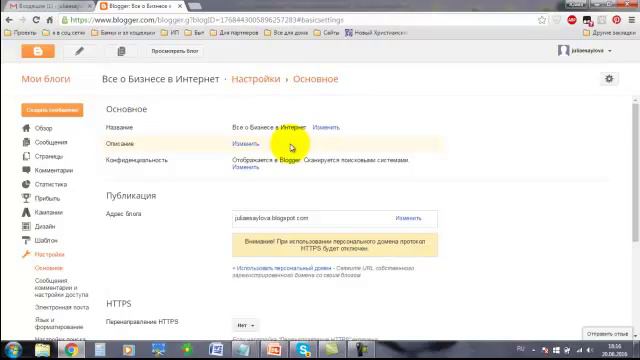
Task: Open the Chrome menu hamburger icon
Action: tap(631, 20)
